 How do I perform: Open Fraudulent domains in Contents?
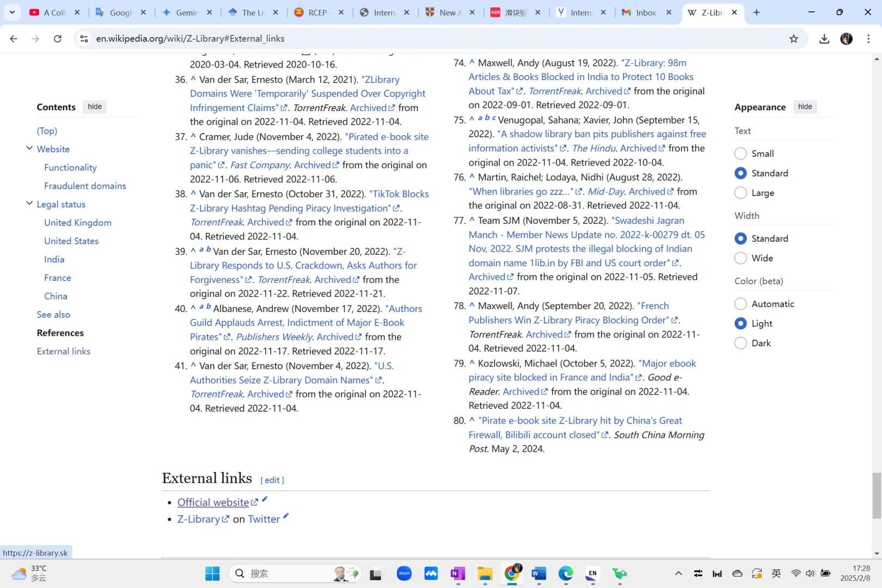click(x=85, y=186)
